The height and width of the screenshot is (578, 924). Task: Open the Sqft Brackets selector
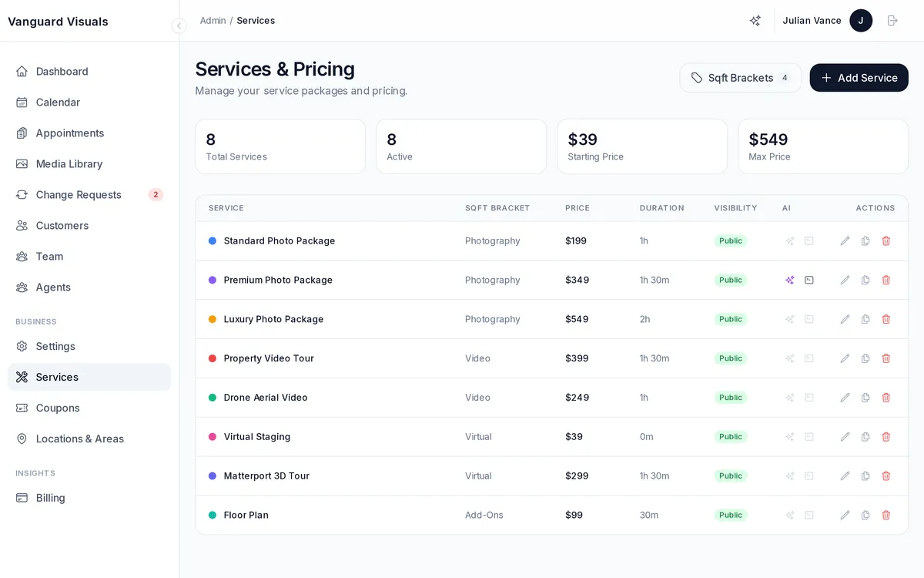[x=739, y=78]
